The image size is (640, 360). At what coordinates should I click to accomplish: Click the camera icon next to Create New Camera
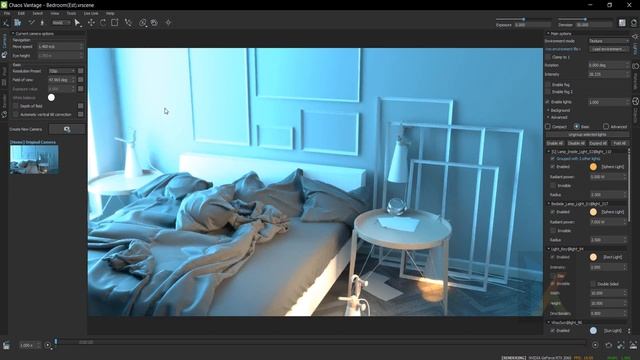pyautogui.click(x=67, y=129)
